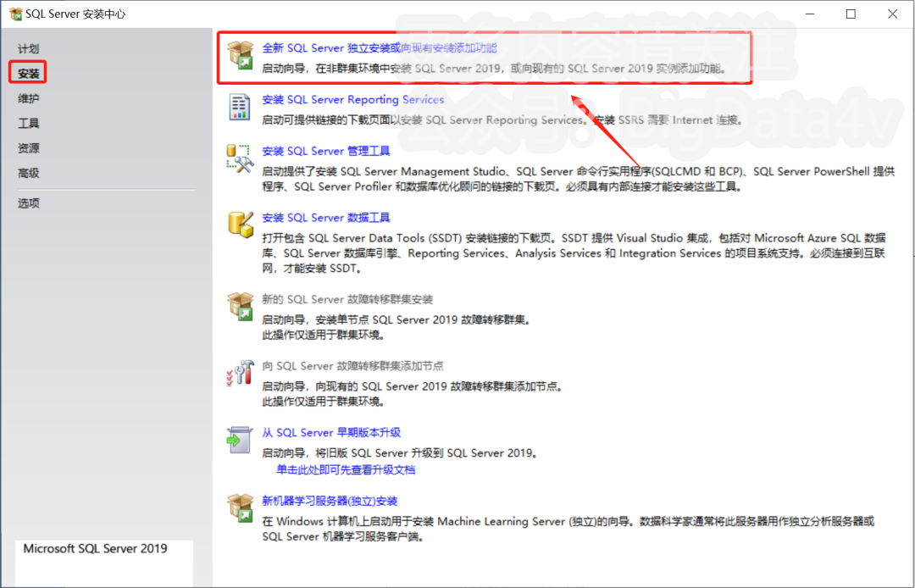Close the SQL Server installation center window

pyautogui.click(x=893, y=14)
